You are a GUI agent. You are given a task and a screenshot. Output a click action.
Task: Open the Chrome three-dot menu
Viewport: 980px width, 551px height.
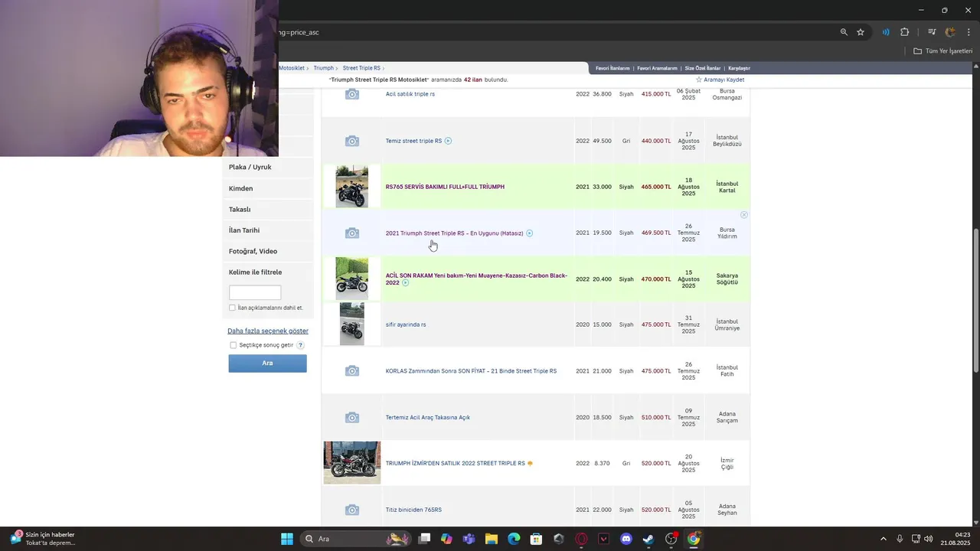click(969, 32)
